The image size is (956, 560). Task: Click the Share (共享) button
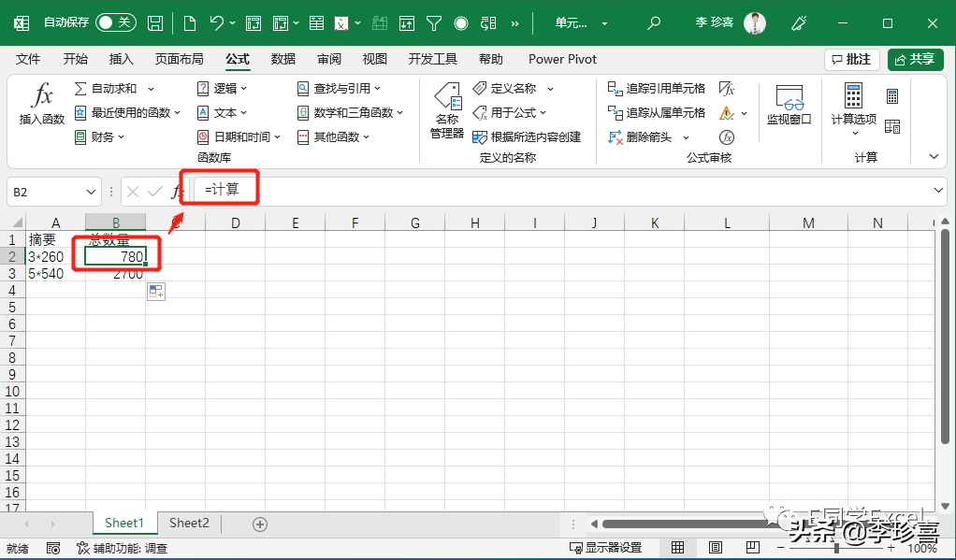pyautogui.click(x=915, y=59)
